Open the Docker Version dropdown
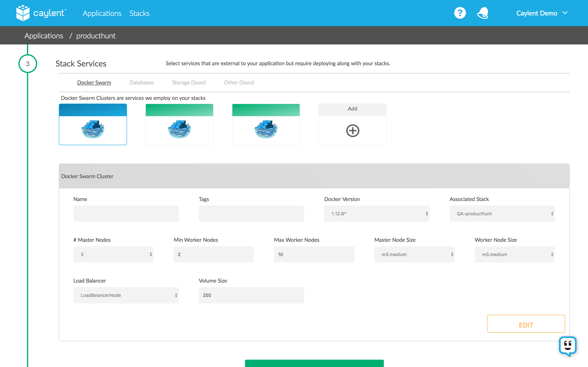 pyautogui.click(x=377, y=214)
